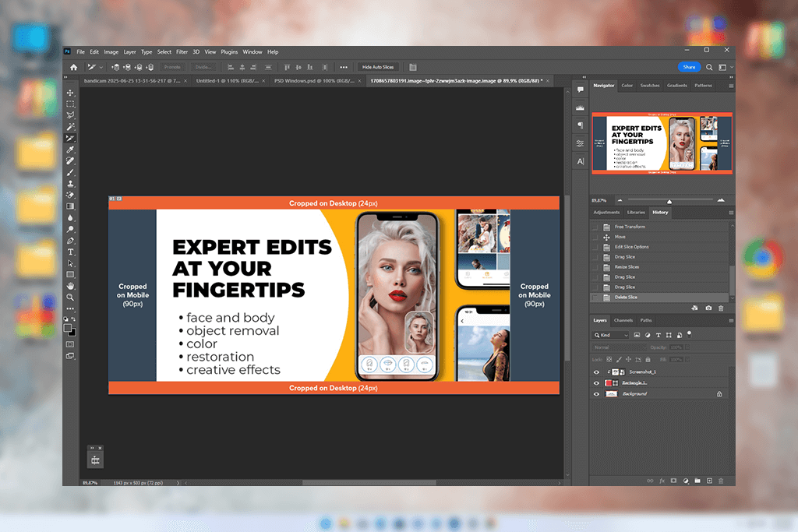
Task: Click the Hide Auto Slices button
Action: (378, 67)
